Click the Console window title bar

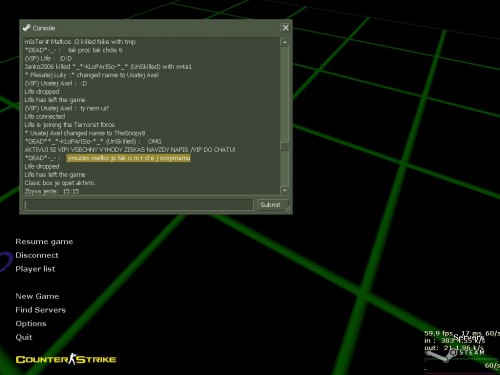[x=152, y=28]
